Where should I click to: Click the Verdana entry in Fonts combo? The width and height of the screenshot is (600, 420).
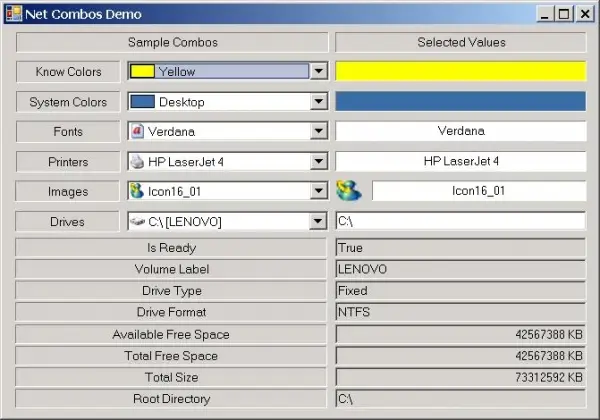tap(171, 132)
